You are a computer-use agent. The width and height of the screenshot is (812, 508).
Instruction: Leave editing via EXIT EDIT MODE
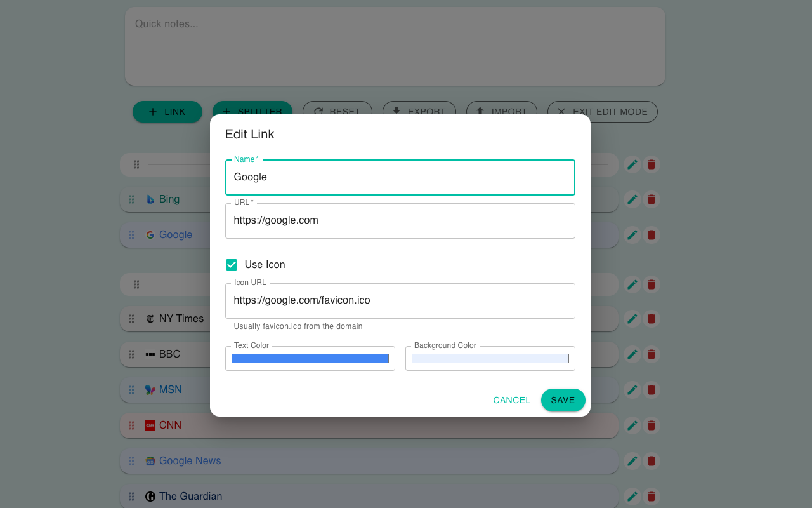click(603, 112)
